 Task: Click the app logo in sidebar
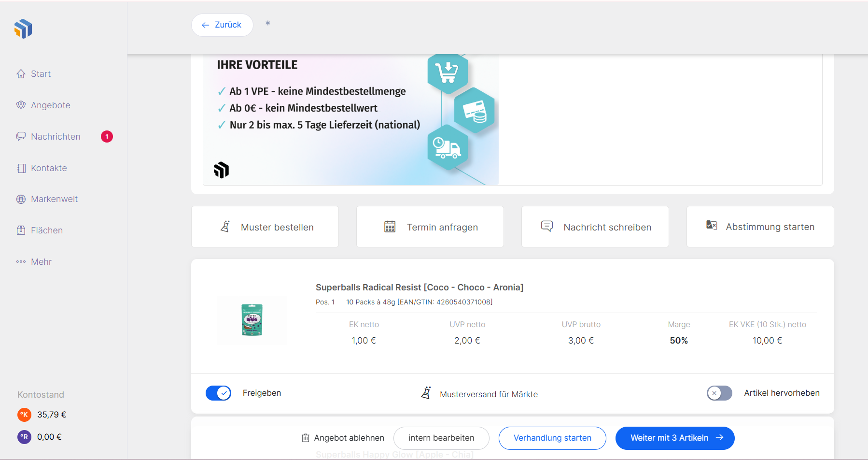pos(23,29)
